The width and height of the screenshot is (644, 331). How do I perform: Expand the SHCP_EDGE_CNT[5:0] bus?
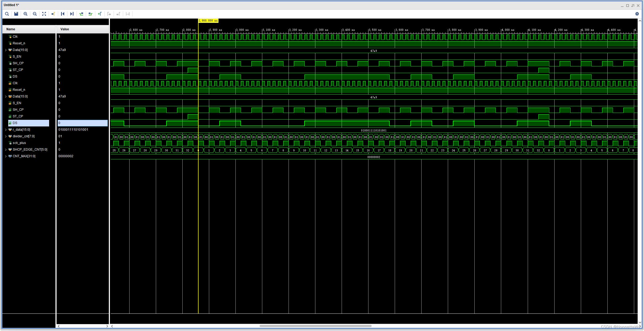click(x=6, y=150)
